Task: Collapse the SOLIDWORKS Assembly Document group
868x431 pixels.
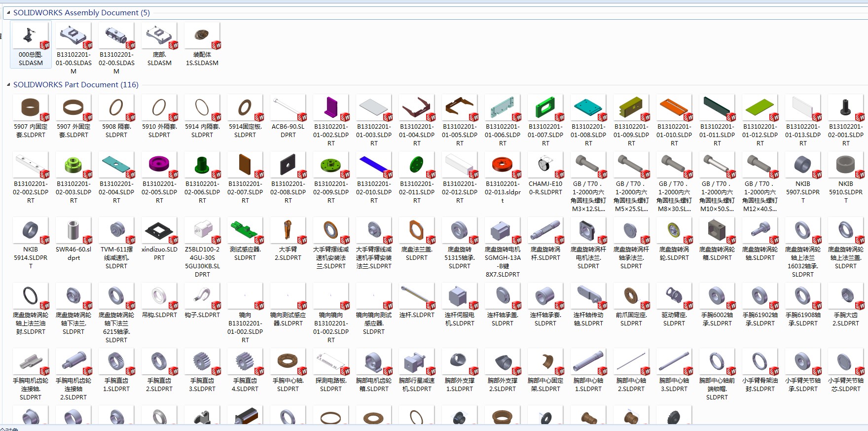Action: 8,13
